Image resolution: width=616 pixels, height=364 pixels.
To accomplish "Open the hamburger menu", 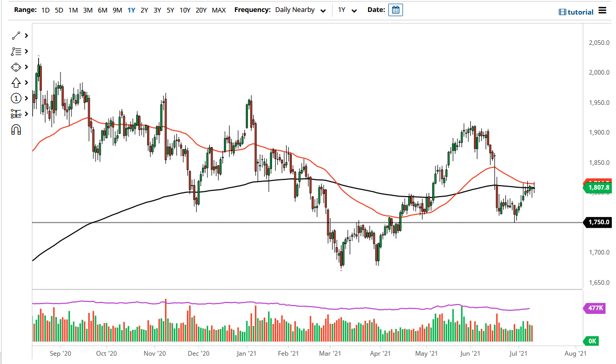I will [602, 10].
